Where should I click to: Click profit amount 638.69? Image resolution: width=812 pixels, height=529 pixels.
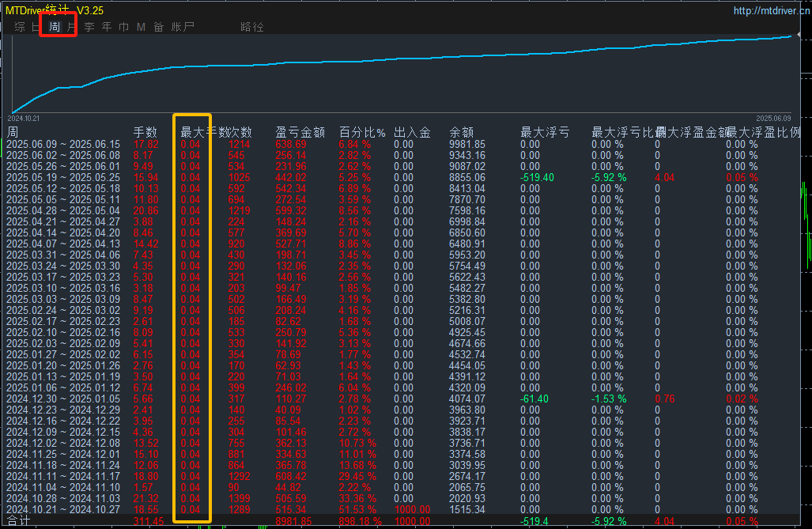click(291, 145)
